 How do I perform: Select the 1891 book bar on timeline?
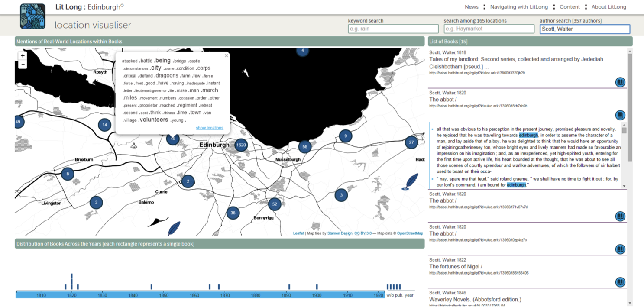click(289, 287)
